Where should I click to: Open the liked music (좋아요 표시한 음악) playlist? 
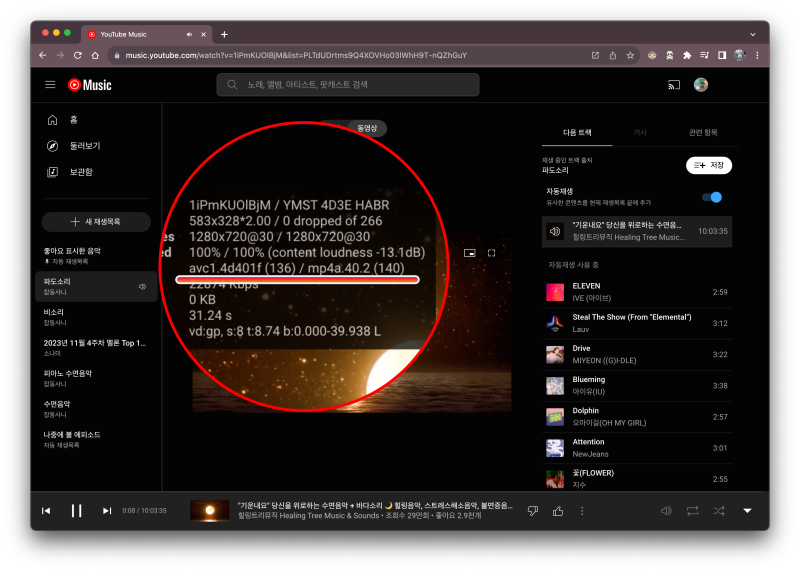pos(95,256)
